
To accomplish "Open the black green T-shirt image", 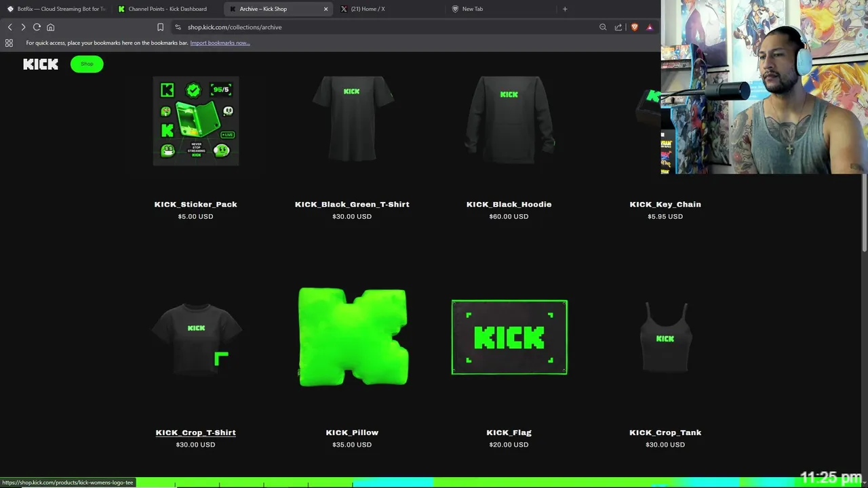I will click(x=352, y=119).
